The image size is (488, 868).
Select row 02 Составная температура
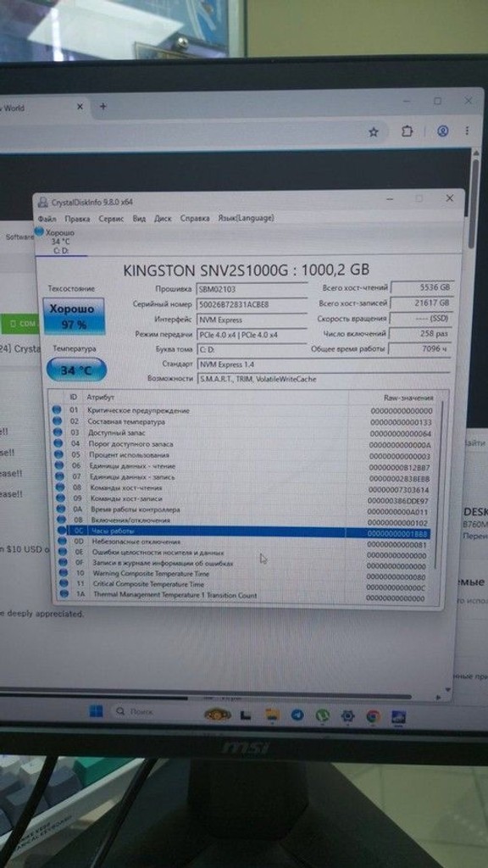pyautogui.click(x=242, y=422)
